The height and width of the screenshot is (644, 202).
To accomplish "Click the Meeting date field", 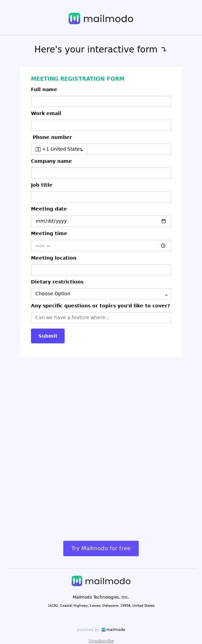I will pos(94,221).
